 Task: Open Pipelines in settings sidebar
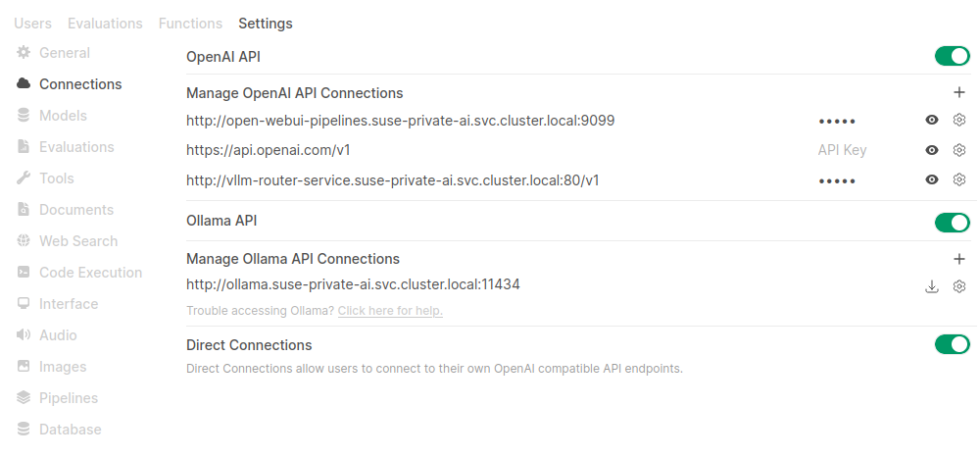coord(68,398)
